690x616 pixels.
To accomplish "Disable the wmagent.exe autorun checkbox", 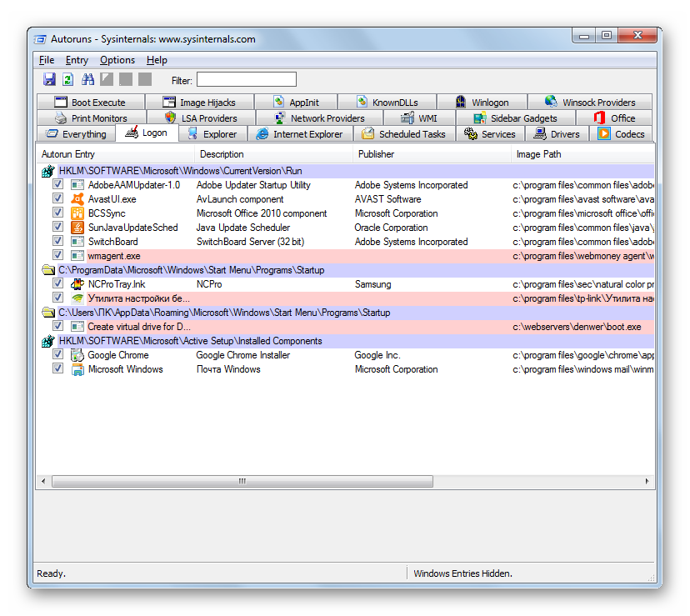I will pyautogui.click(x=58, y=256).
